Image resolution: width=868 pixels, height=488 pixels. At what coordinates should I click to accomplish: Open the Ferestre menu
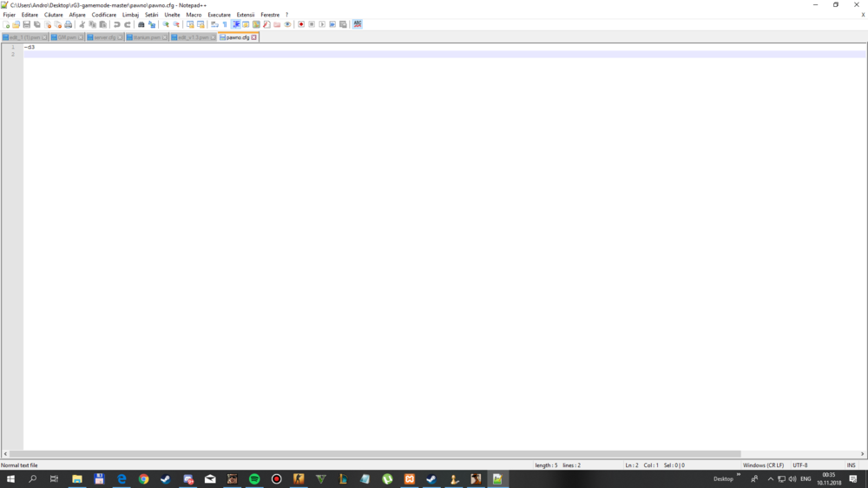(x=270, y=15)
